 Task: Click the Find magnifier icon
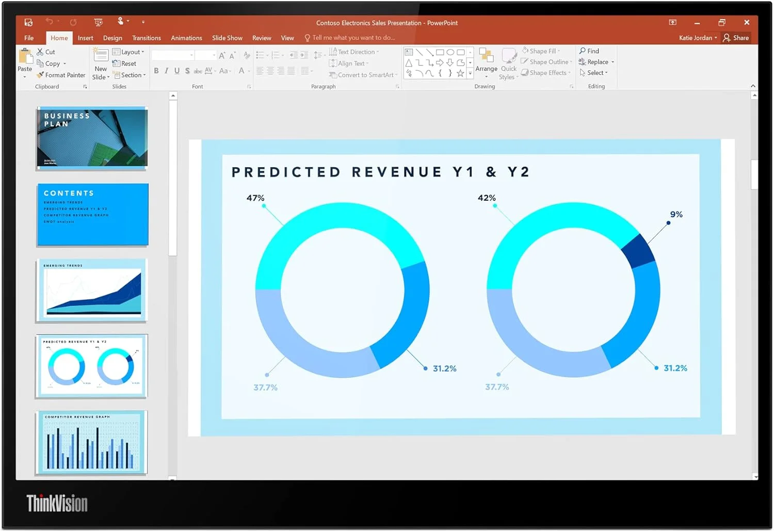583,51
